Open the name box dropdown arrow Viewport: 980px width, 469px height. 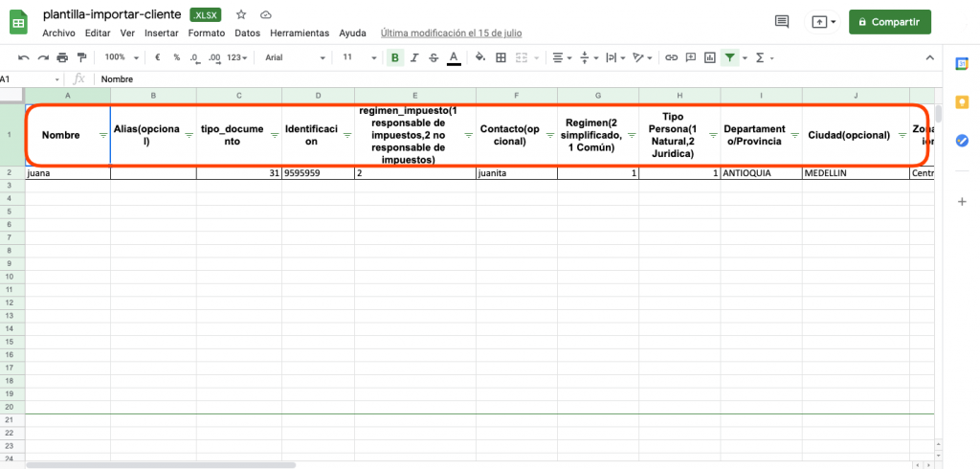57,79
